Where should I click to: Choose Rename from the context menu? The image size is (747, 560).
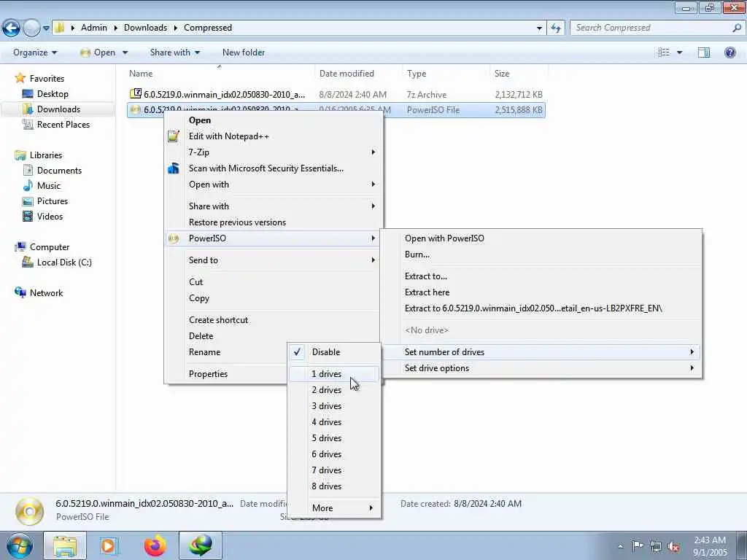tap(226, 352)
